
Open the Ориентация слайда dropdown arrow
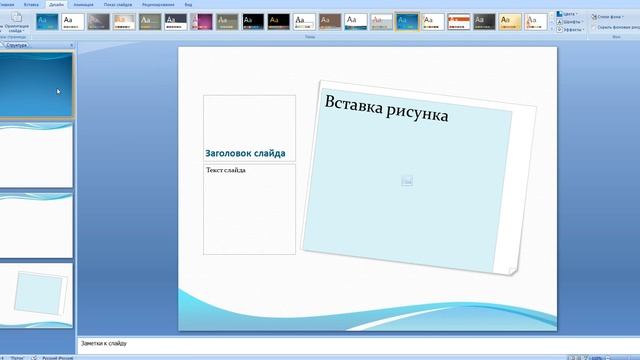(23, 31)
